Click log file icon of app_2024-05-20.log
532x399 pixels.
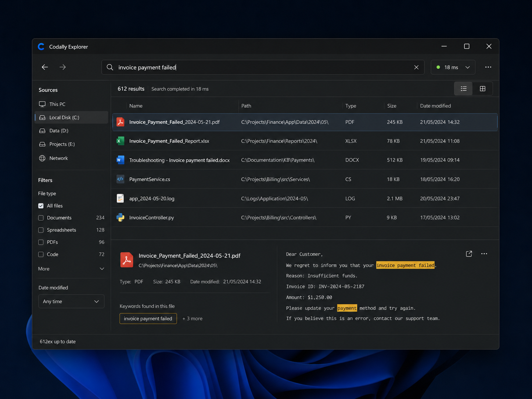tap(120, 198)
